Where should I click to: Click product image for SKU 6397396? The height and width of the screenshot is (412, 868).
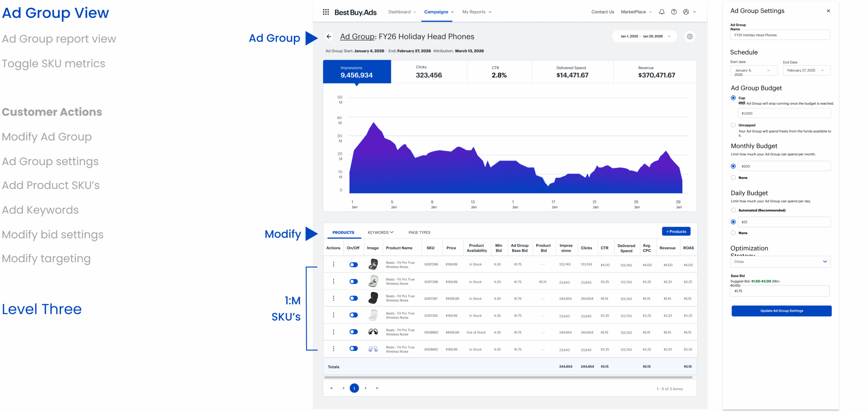click(x=373, y=264)
